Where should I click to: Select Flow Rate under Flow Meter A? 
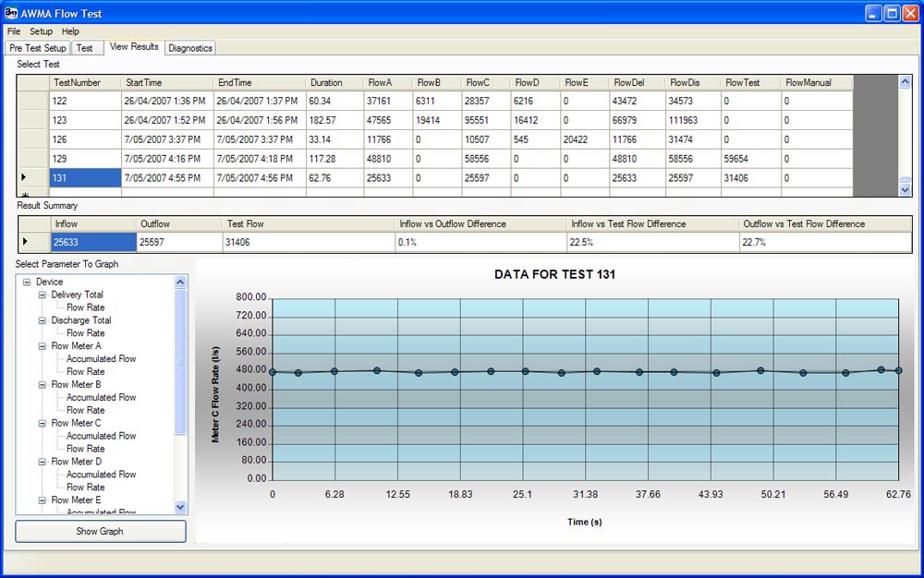coord(85,371)
